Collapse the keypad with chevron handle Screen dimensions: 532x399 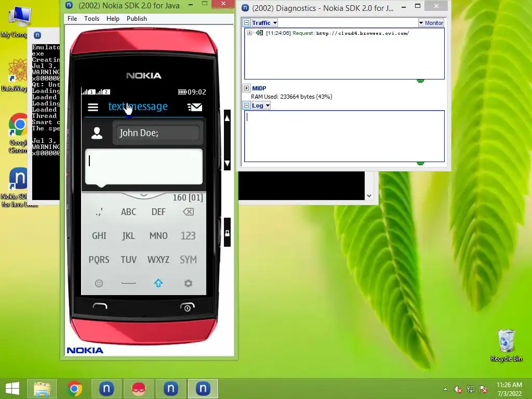click(x=143, y=195)
